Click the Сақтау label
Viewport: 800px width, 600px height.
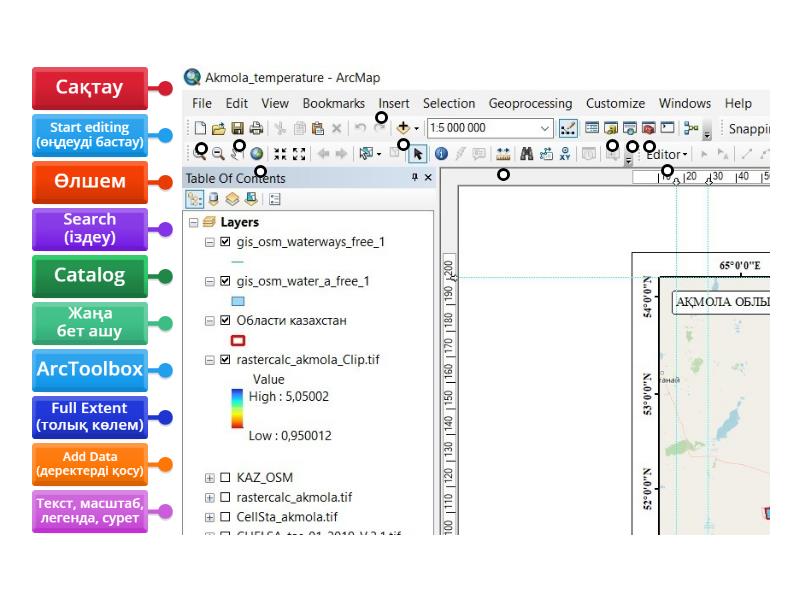point(90,88)
